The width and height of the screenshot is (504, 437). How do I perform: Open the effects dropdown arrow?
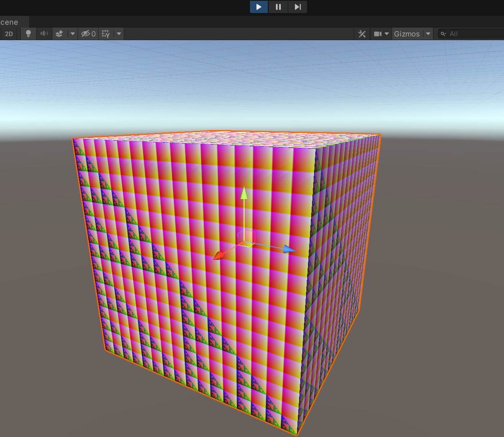[72, 34]
